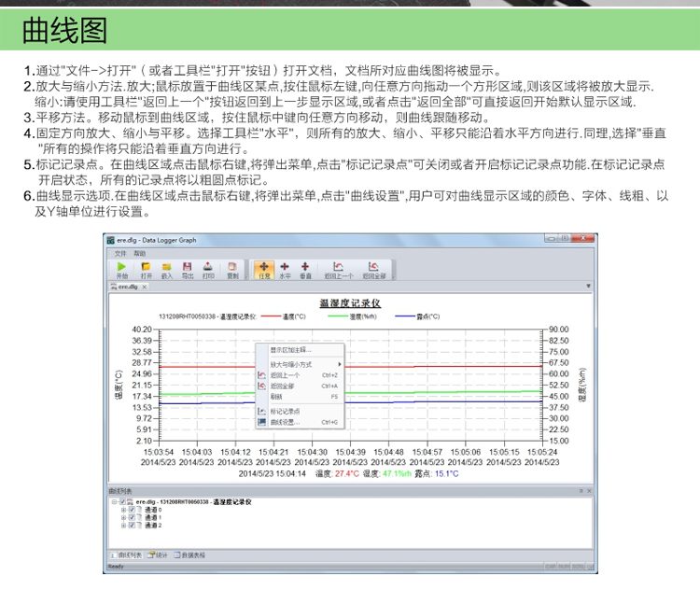Toggle the checkbox for 通道 2
Viewport: 700px width, 590px height.
[132, 525]
